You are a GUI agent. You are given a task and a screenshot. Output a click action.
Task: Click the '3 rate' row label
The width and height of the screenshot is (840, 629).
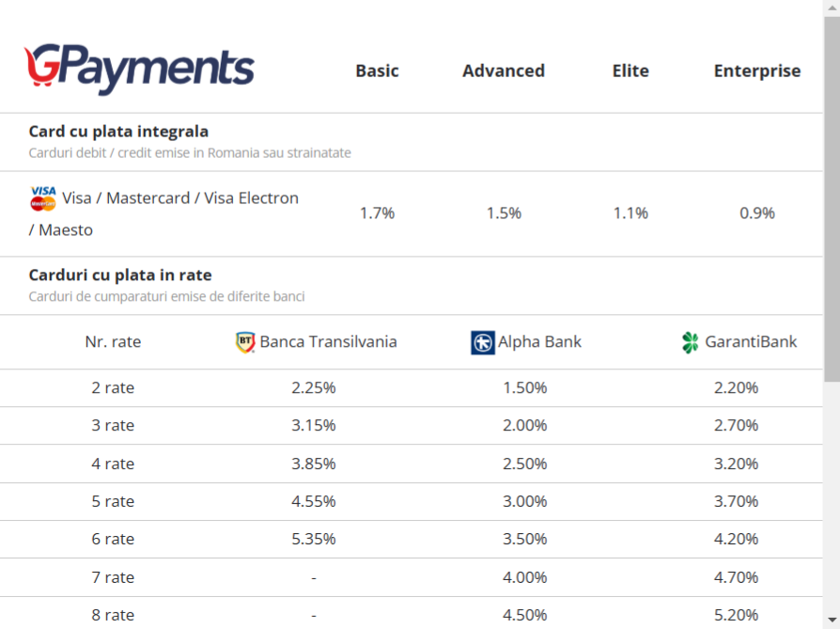click(x=113, y=425)
